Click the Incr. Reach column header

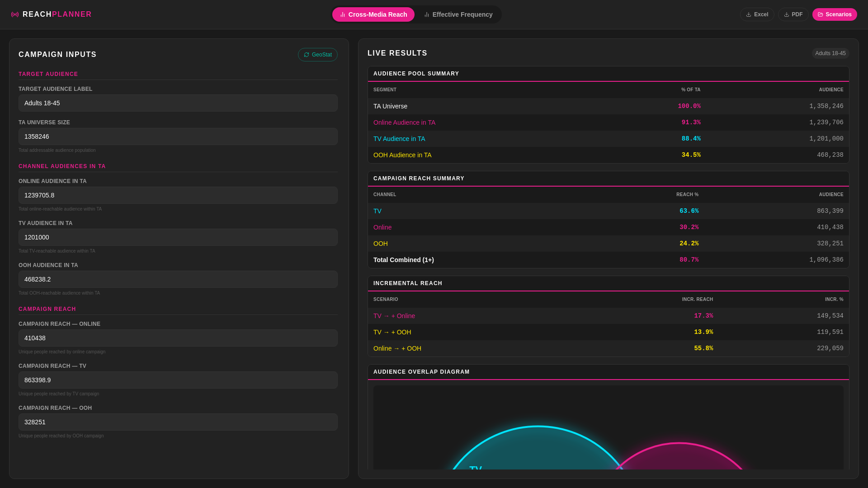click(x=697, y=300)
